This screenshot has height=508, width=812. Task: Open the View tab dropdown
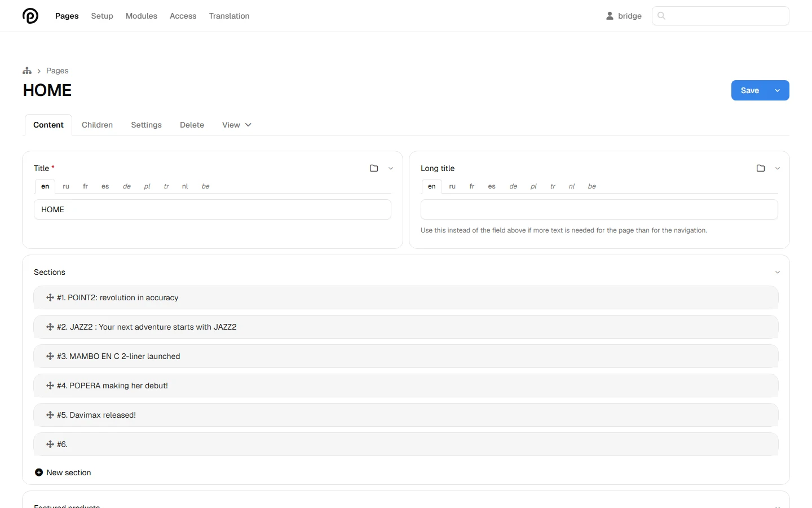click(x=237, y=125)
